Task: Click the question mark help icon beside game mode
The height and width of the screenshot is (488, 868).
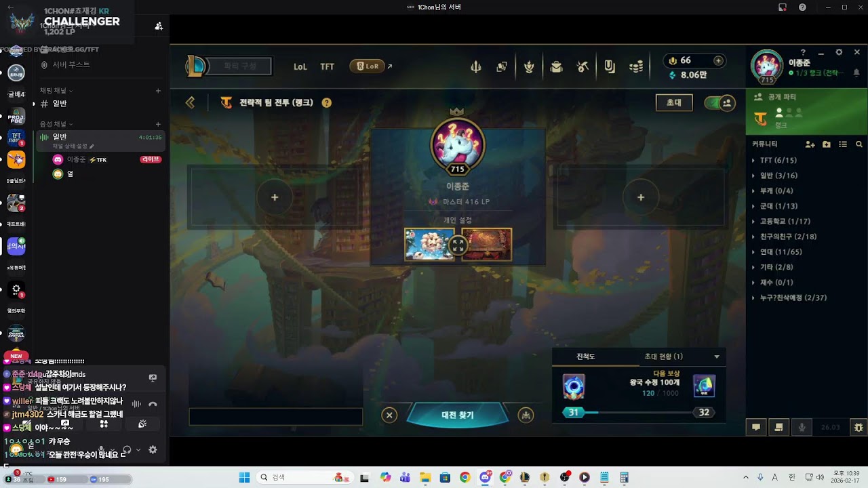Action: pyautogui.click(x=327, y=103)
